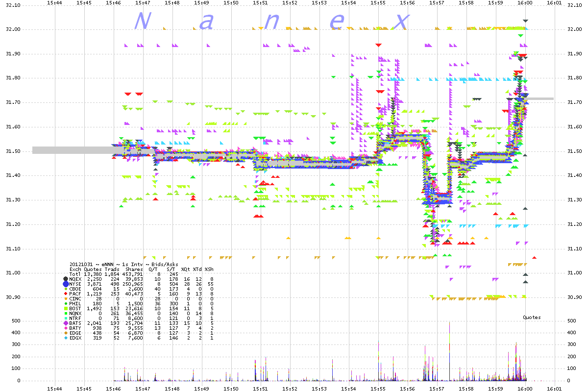The image size is (588, 392).
Task: Select BATS quotes value '2,041'
Action: 94,323
